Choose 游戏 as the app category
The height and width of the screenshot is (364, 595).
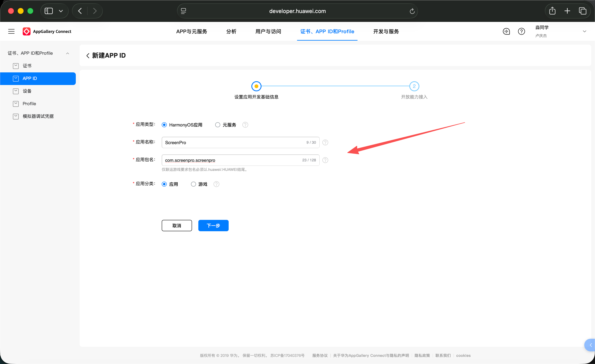click(193, 184)
